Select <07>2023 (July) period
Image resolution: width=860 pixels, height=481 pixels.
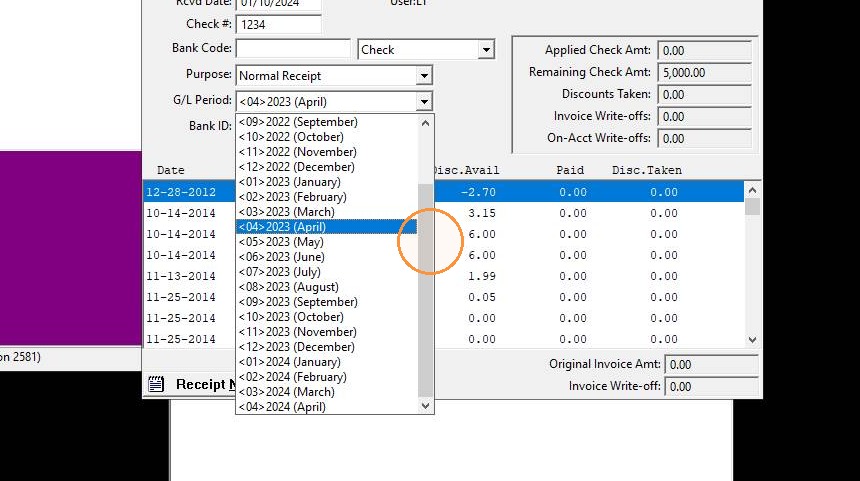click(327, 272)
